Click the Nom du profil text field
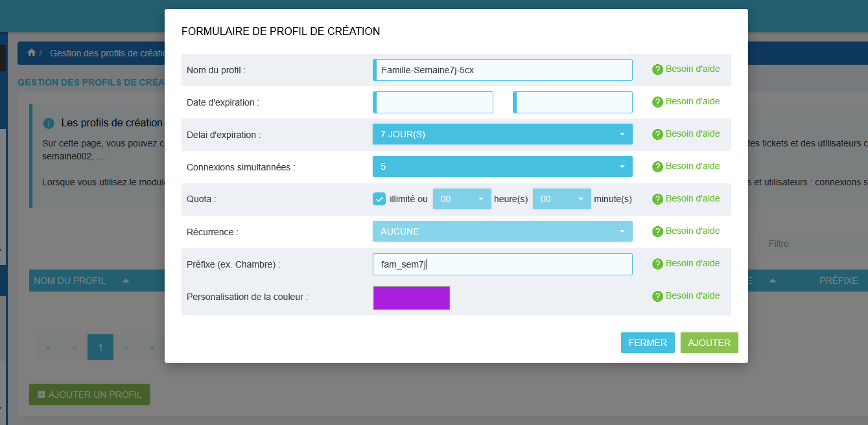This screenshot has height=425, width=868. pos(504,70)
